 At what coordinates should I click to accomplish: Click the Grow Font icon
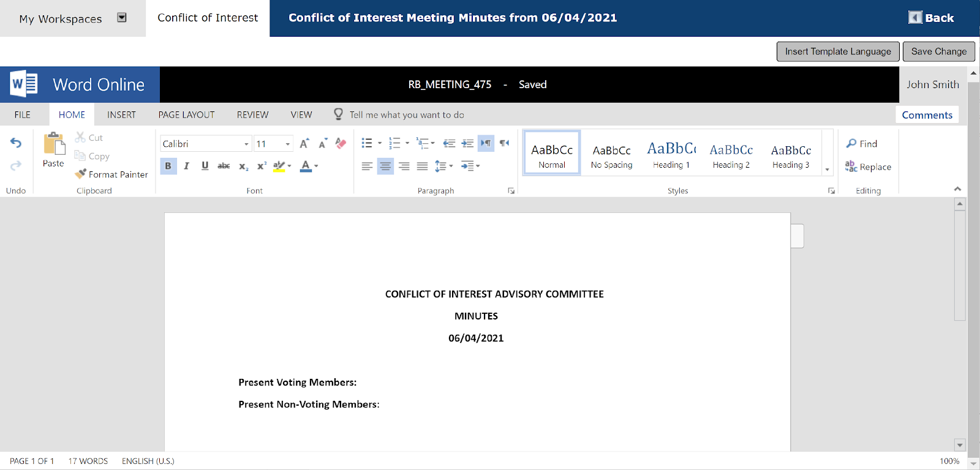coord(304,143)
